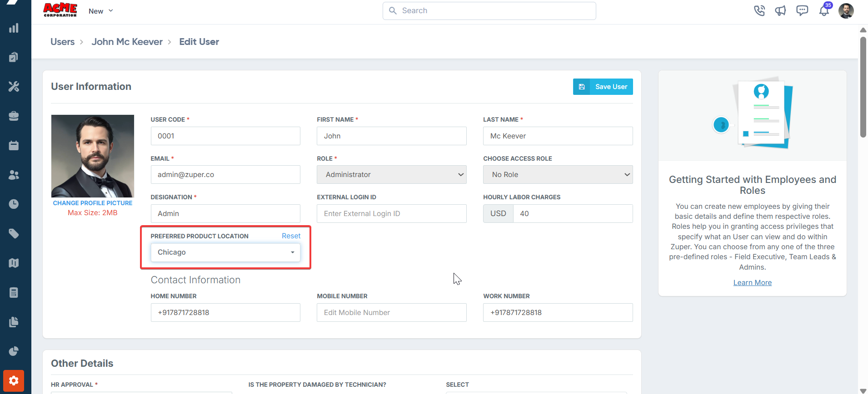
Task: Open the megaphone announcements icon
Action: tap(780, 10)
